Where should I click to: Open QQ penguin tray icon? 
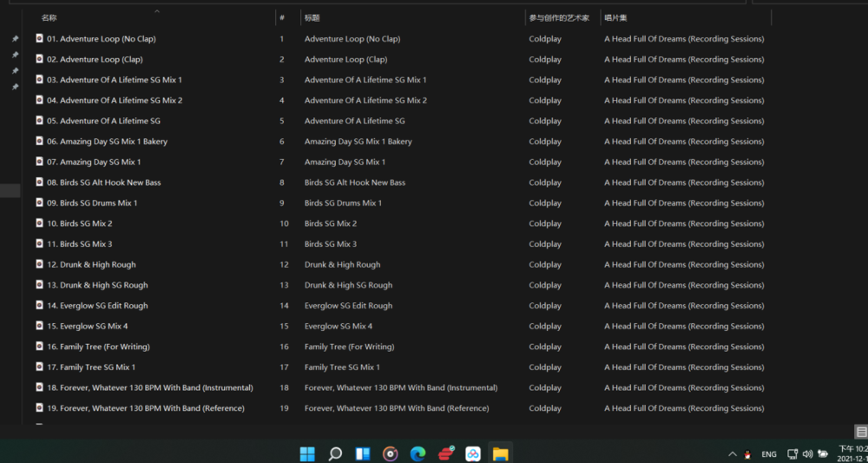coord(748,454)
